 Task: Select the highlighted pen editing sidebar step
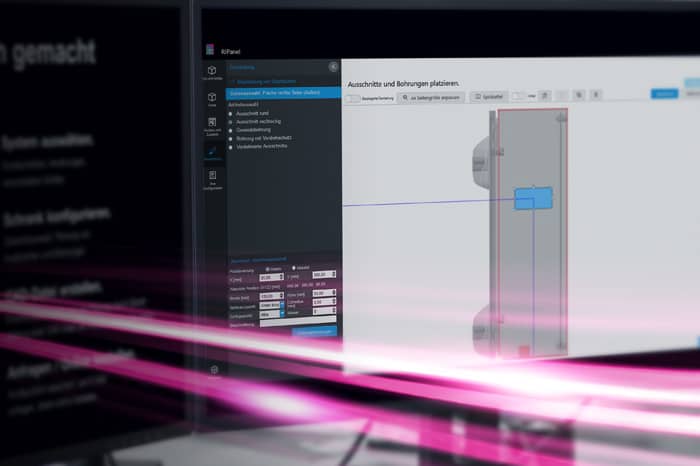point(212,152)
